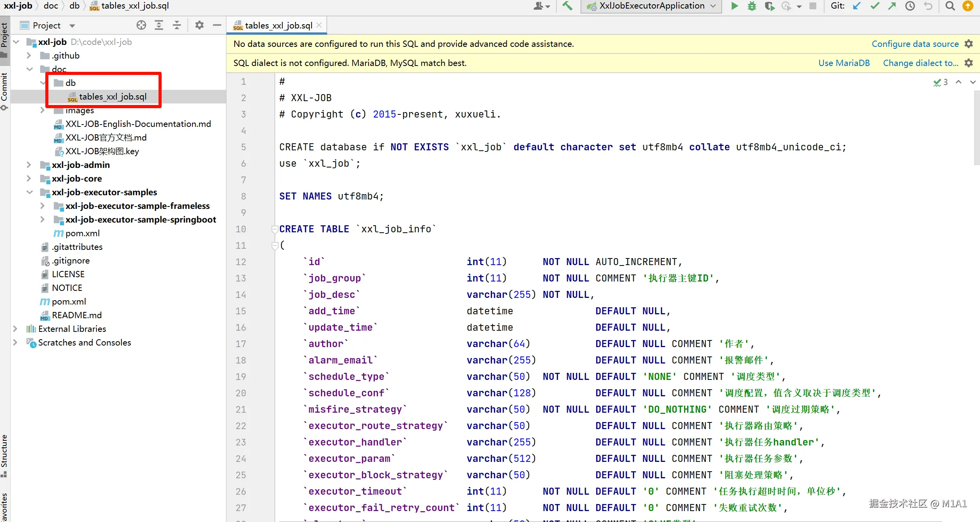Image resolution: width=980 pixels, height=522 pixels.
Task: Open the Commit tool window tab
Action: click(x=4, y=87)
